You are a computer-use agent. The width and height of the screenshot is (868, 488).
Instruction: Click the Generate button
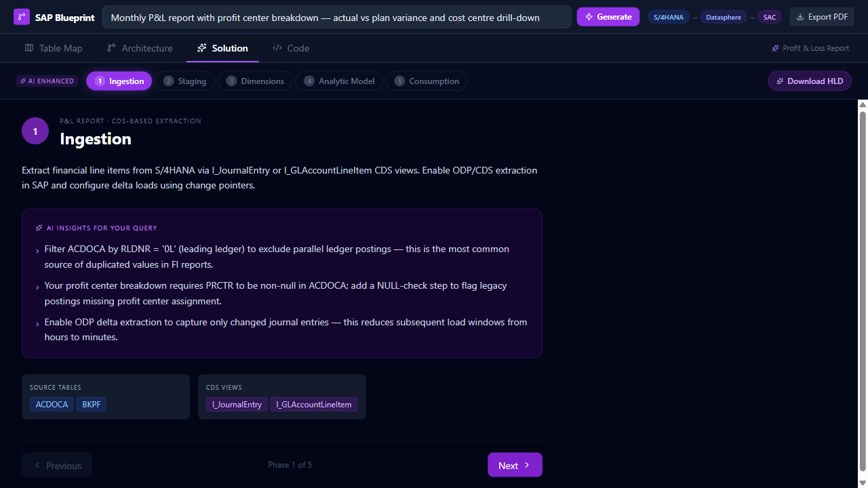[608, 17]
